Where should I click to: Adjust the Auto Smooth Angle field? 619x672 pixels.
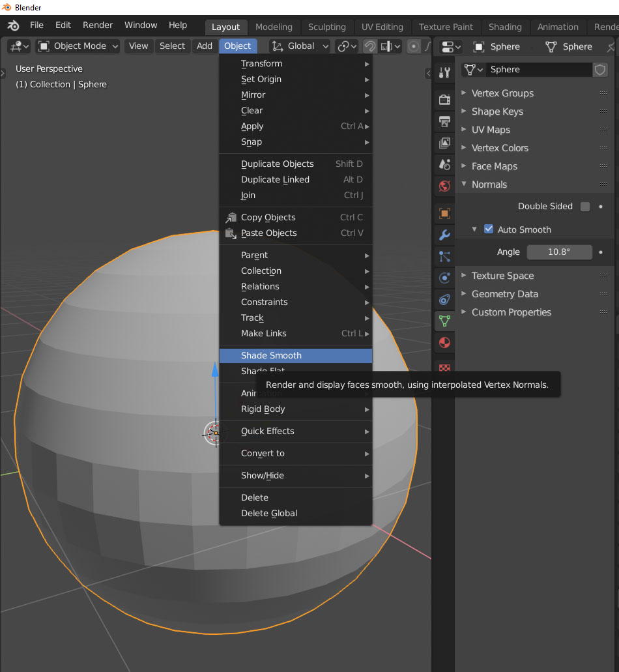[x=559, y=252]
